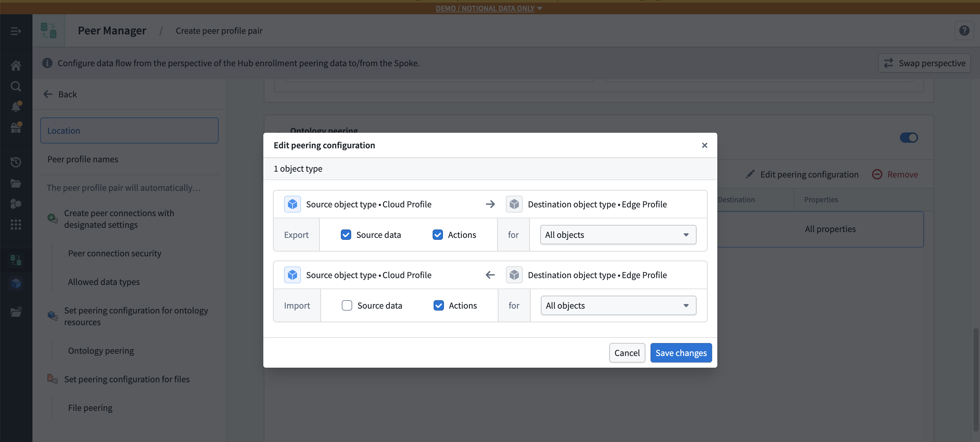This screenshot has width=980, height=442.
Task: Open the applications grid icon
Action: 16,225
